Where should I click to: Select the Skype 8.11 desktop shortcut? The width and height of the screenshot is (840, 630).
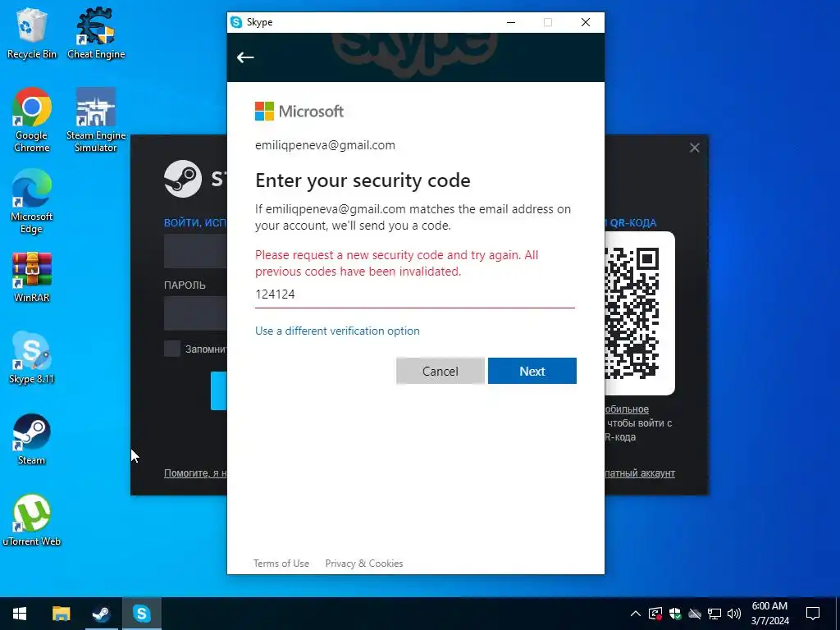32,358
